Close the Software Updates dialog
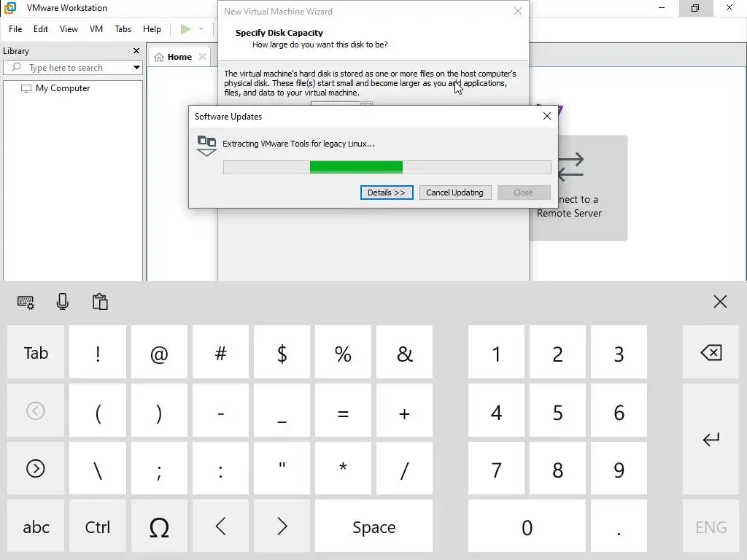Screen dimensions: 747x560 [x=547, y=116]
